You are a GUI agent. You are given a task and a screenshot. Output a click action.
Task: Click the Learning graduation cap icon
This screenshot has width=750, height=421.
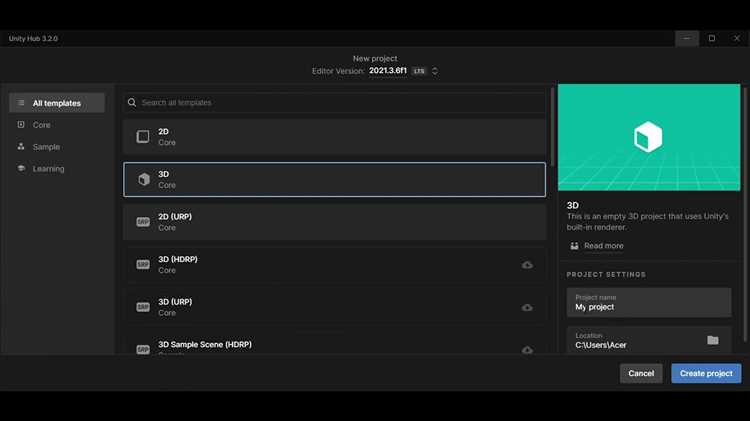coord(21,168)
